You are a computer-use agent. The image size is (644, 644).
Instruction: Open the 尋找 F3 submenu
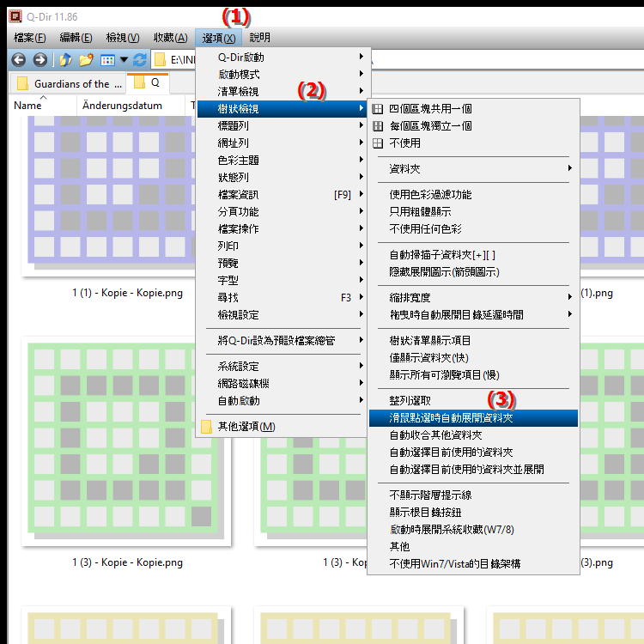283,298
